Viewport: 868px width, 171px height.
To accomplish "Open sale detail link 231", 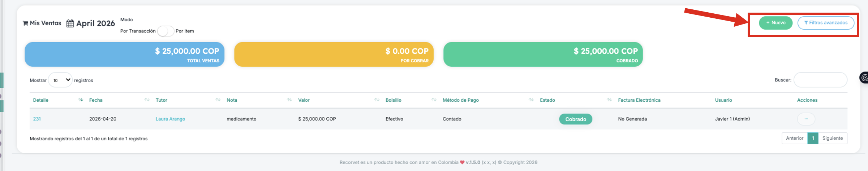I will (x=37, y=119).
